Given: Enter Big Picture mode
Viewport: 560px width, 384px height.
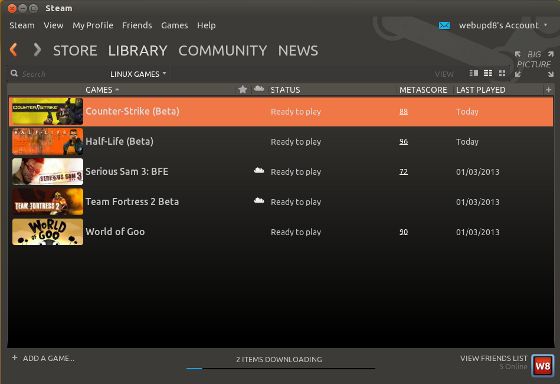Looking at the screenshot, I should click(x=534, y=64).
